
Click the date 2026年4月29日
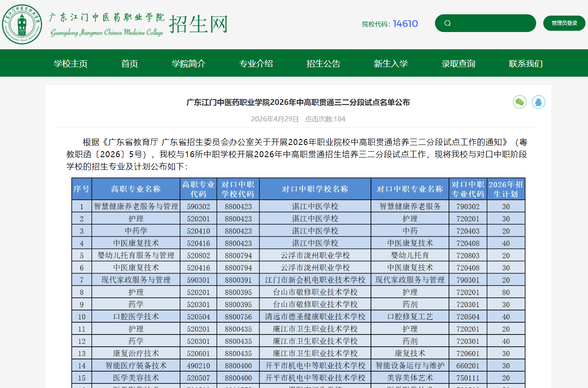[275, 119]
